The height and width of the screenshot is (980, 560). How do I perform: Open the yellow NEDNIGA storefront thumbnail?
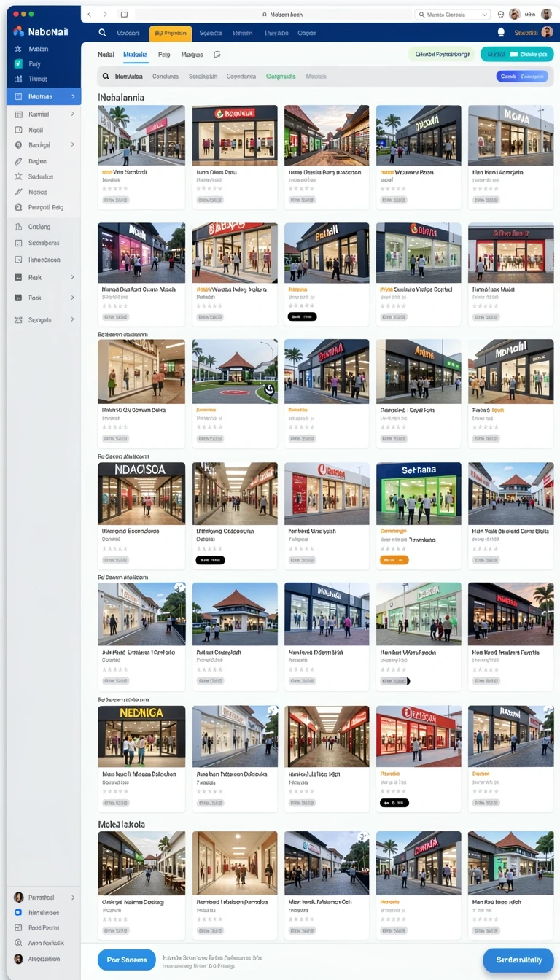point(141,736)
